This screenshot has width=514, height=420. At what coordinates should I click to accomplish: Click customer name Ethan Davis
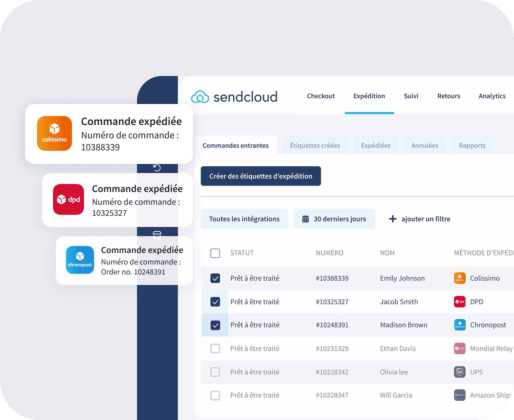[x=398, y=349]
